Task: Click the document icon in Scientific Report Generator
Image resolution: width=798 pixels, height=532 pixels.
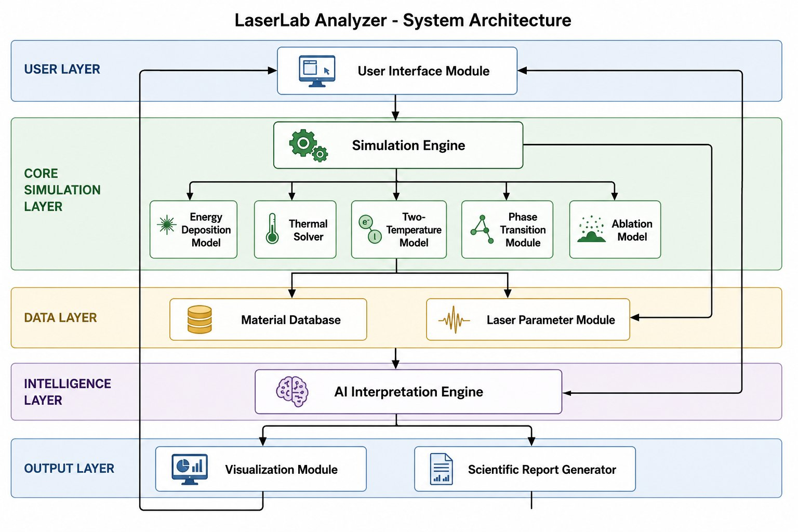Action: click(441, 469)
